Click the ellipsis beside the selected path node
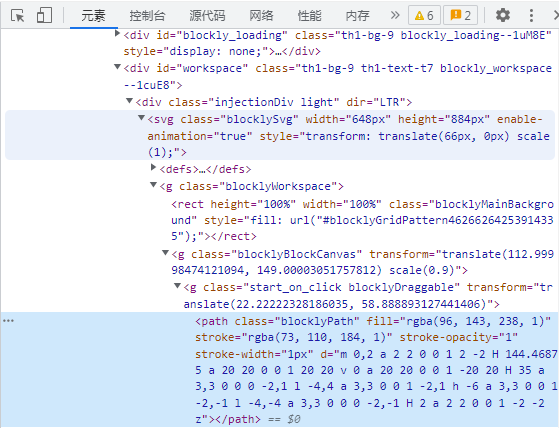 click(x=8, y=321)
